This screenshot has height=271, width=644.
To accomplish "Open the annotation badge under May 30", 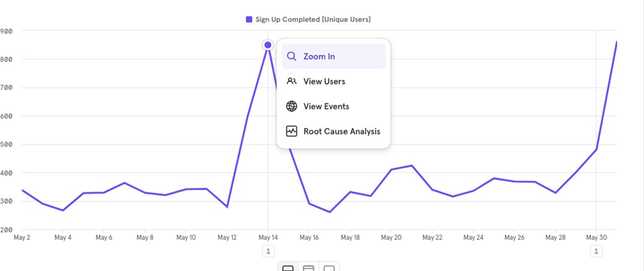I will tap(596, 251).
